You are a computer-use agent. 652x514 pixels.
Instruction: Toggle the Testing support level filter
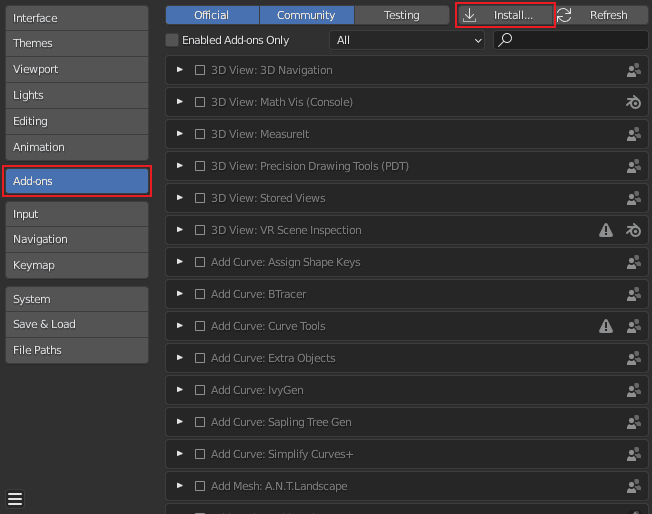click(402, 15)
